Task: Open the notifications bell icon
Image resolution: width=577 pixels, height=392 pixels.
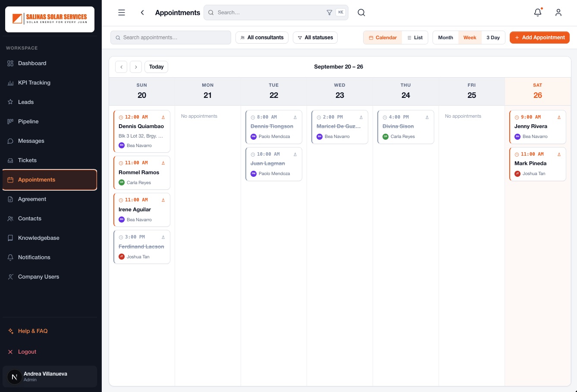Action: (538, 13)
